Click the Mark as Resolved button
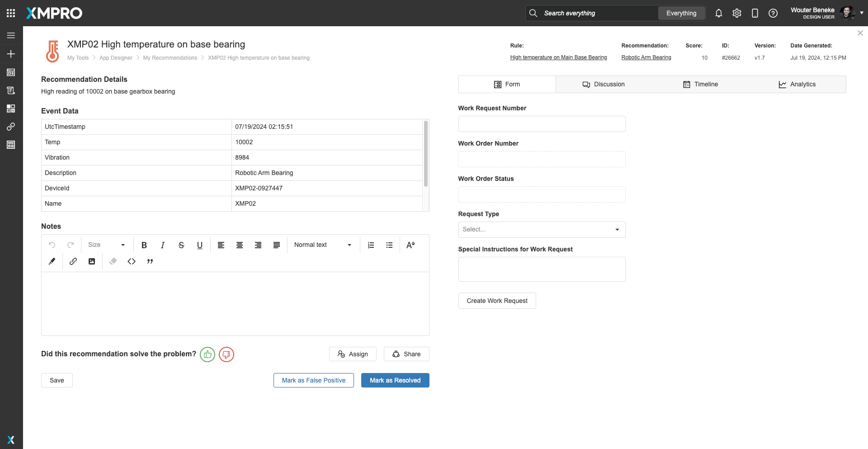Screen dimensions: 868x449 [x=395, y=380]
